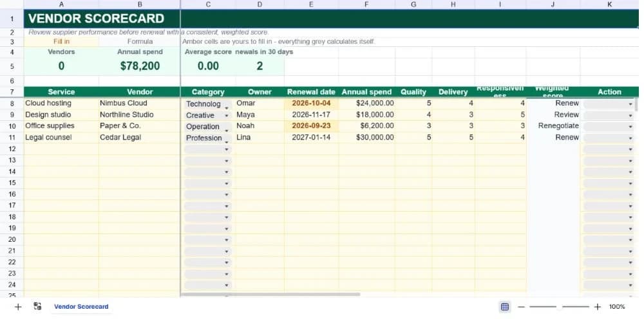Open Action dropdown for Nimbus Cloud row
Image resolution: width=644 pixels, height=319 pixels.
pos(609,104)
